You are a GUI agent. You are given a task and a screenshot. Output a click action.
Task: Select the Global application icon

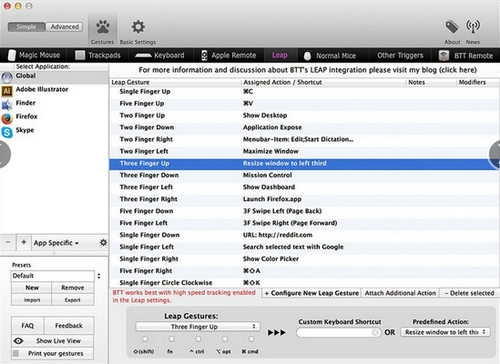point(7,77)
